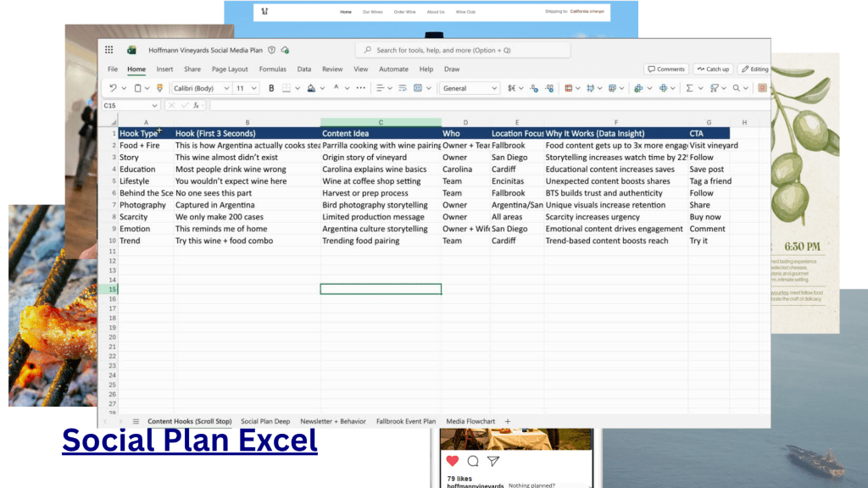Image resolution: width=868 pixels, height=488 pixels.
Task: Click the sensitivity shield icon near title
Action: pos(272,50)
